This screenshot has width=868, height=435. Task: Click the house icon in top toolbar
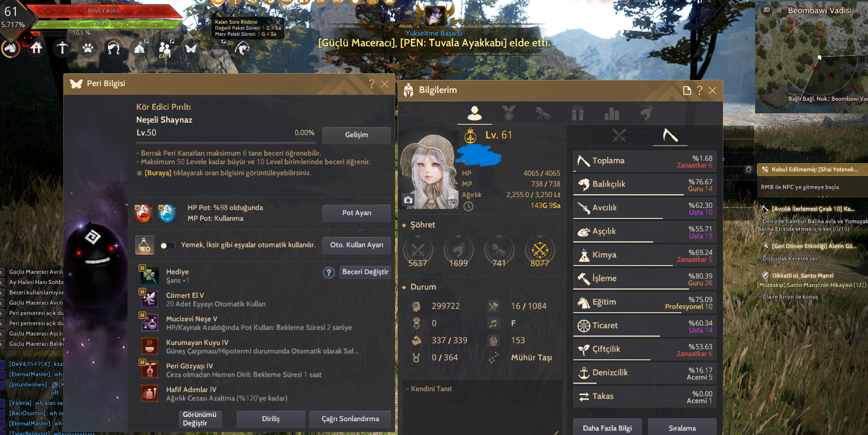(37, 48)
